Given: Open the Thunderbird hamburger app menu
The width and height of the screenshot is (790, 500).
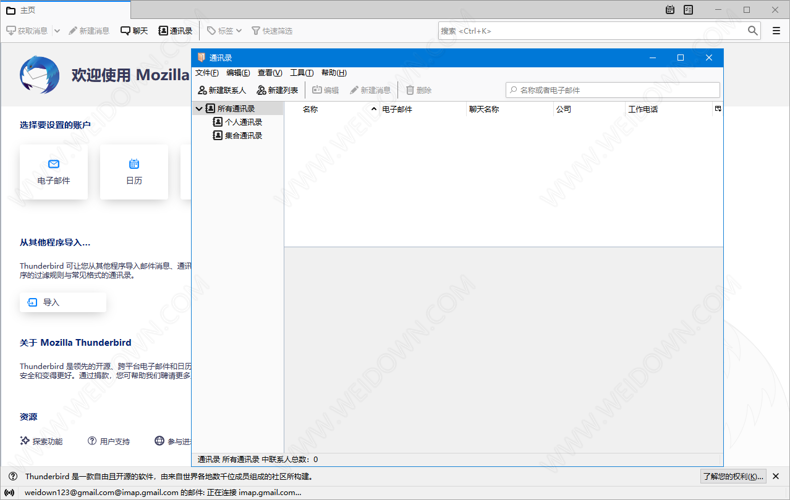Looking at the screenshot, I should (776, 31).
